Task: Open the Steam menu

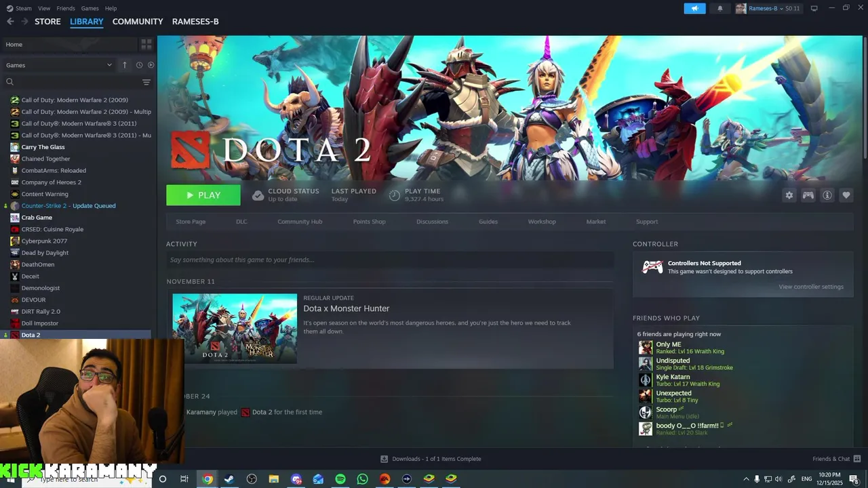Action: [x=19, y=8]
